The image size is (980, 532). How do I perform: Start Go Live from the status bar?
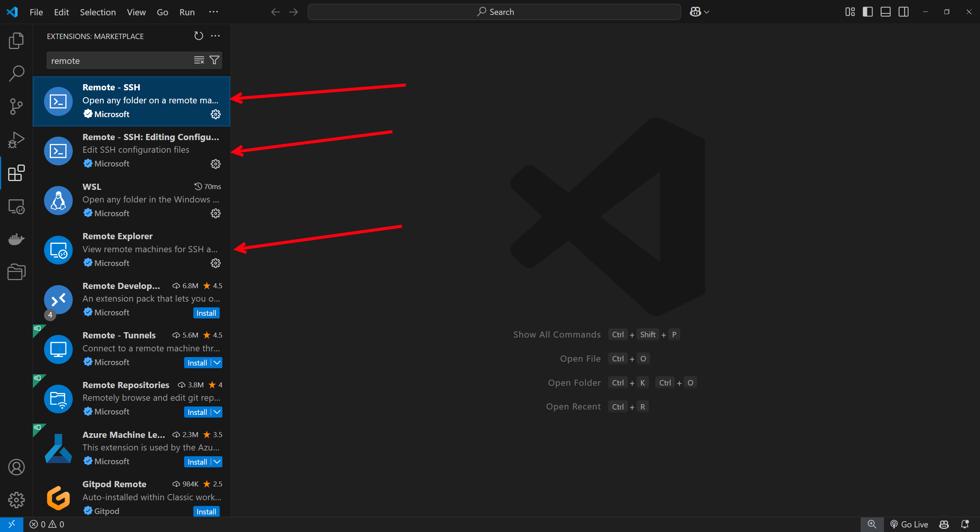point(909,524)
